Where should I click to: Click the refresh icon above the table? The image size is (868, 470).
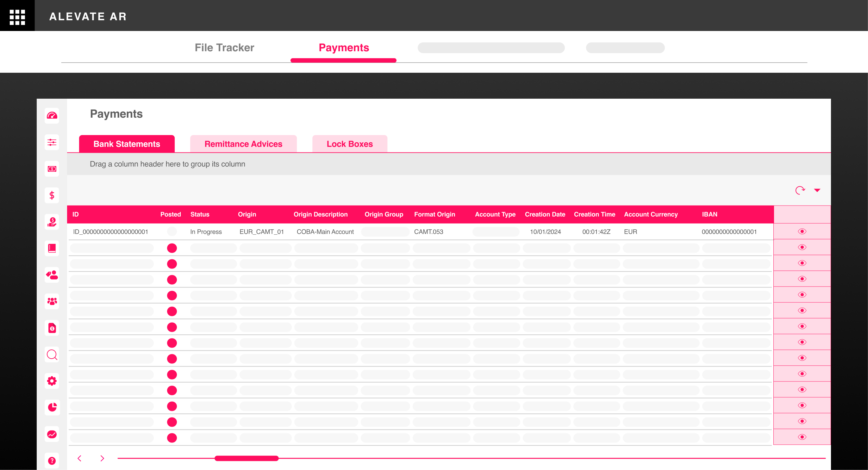pyautogui.click(x=800, y=190)
